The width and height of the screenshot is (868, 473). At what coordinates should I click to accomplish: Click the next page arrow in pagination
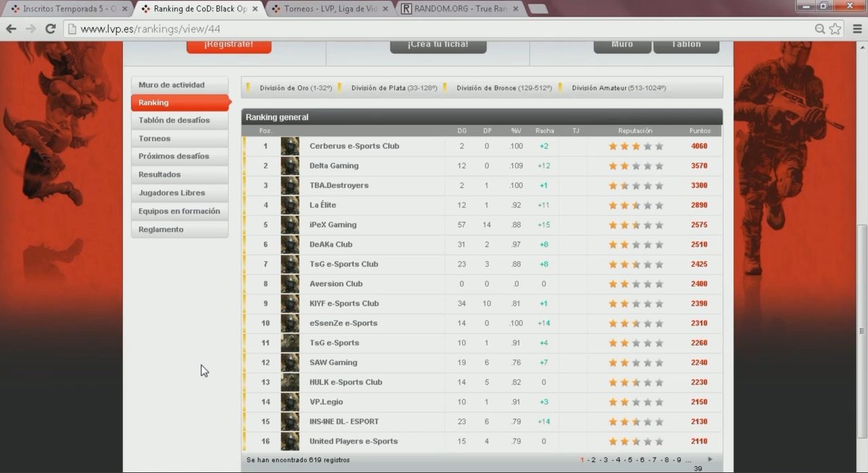710,460
